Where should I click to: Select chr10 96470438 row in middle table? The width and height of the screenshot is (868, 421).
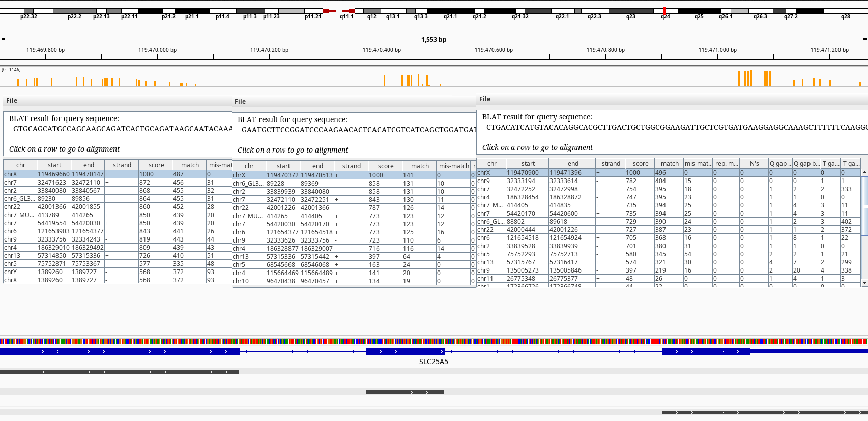[354, 281]
